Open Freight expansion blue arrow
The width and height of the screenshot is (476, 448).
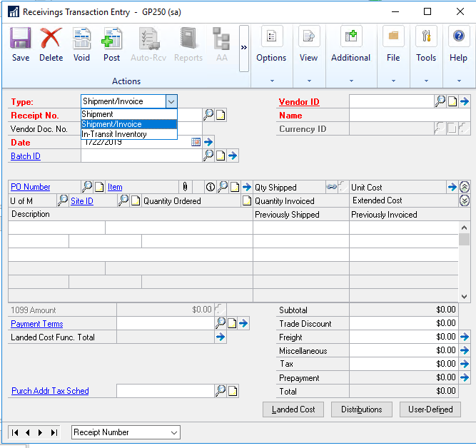(465, 337)
